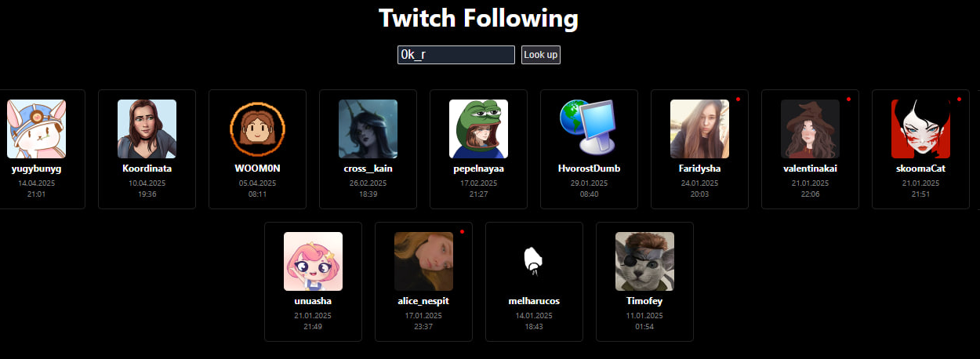
Task: Click the live indicator on alice_nespit card
Action: tap(462, 231)
